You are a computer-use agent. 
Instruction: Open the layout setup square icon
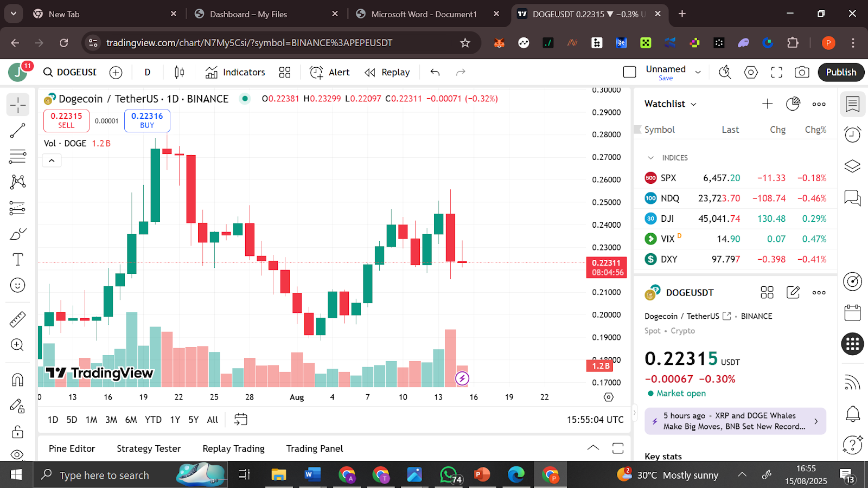click(630, 72)
